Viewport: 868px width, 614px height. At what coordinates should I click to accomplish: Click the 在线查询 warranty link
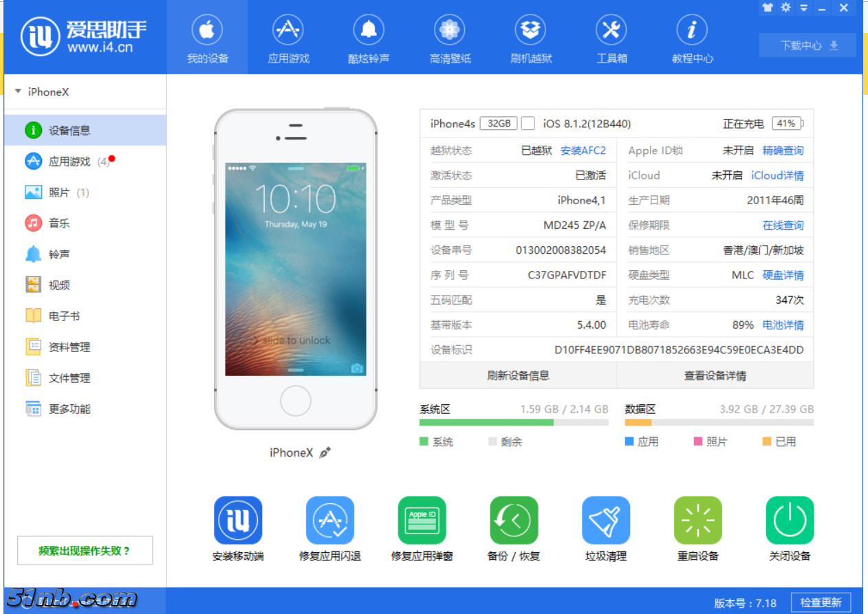coord(783,225)
